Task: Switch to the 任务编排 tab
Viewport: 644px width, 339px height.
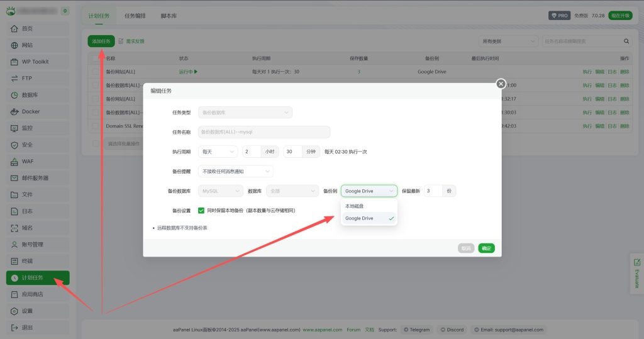Action: click(x=135, y=16)
